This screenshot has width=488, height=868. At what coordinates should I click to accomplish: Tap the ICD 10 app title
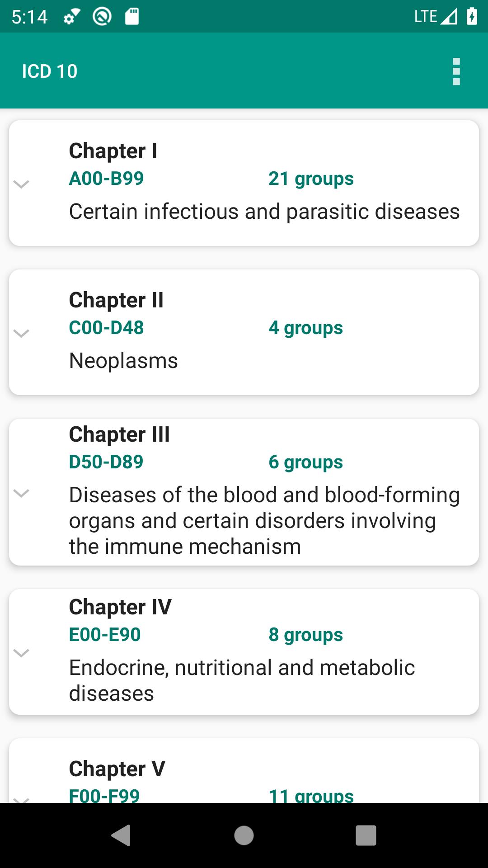click(50, 71)
